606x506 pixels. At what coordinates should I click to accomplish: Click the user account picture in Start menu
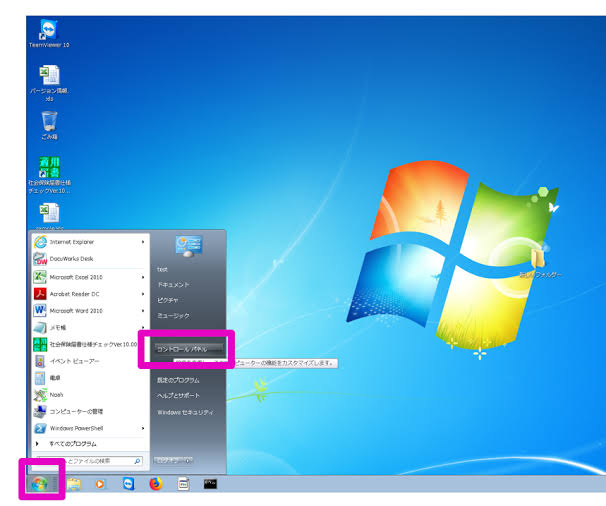tap(189, 246)
